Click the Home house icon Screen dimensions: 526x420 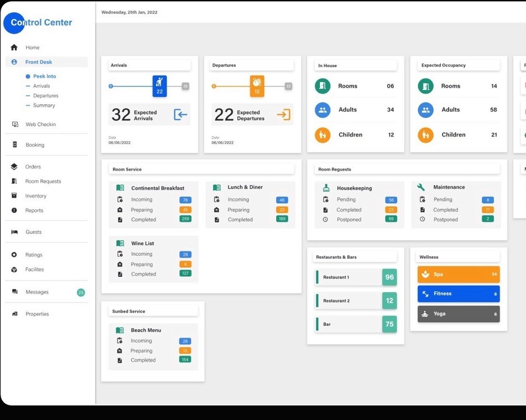pos(14,47)
